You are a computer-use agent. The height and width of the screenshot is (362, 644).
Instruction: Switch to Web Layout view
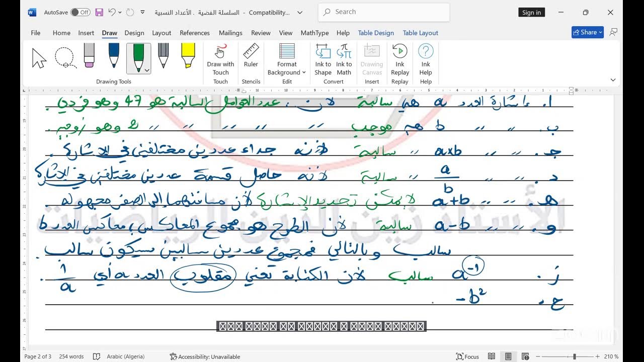point(525,356)
